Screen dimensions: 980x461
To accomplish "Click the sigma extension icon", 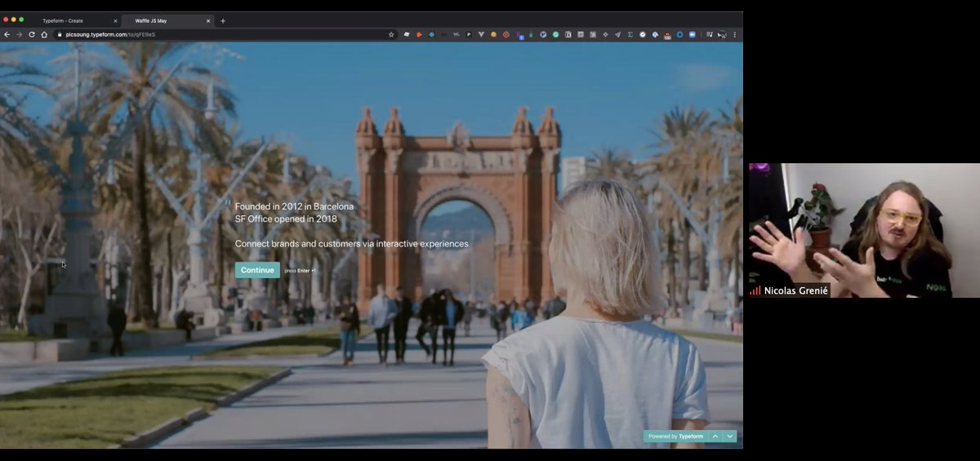I will pos(630,34).
